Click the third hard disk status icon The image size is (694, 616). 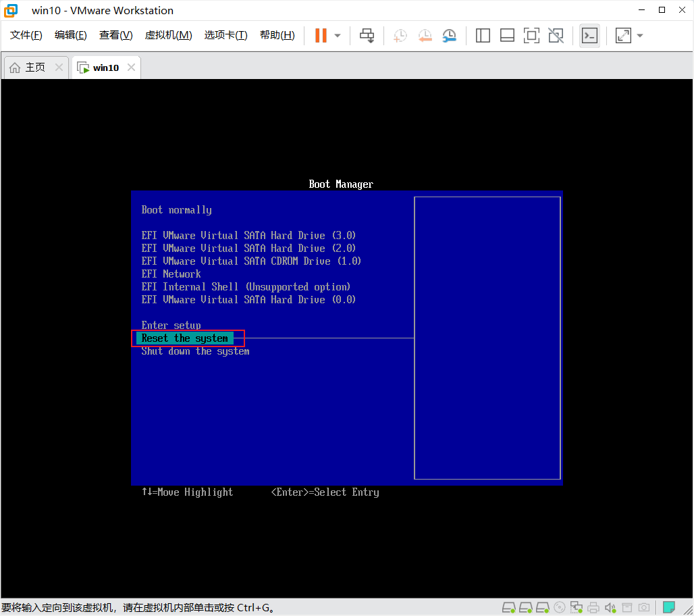tap(543, 607)
